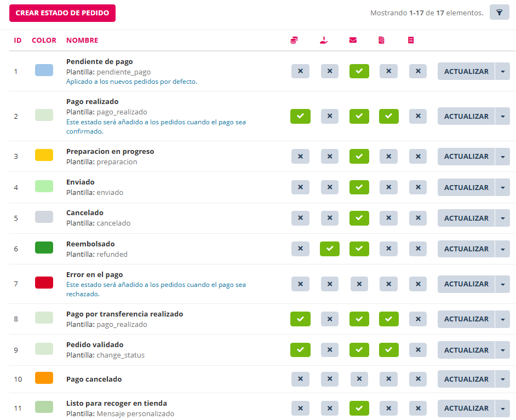This screenshot has width=516, height=420.
Task: Click Actualizar for Preparacion en progreso
Action: click(x=466, y=156)
